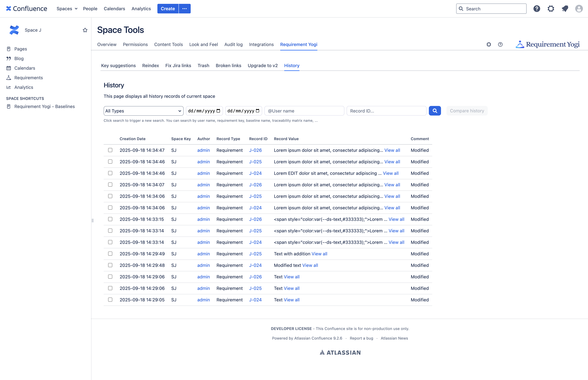Viewport: 588px width, 380px height.
Task: Focus the Record ID input field
Action: click(x=386, y=111)
